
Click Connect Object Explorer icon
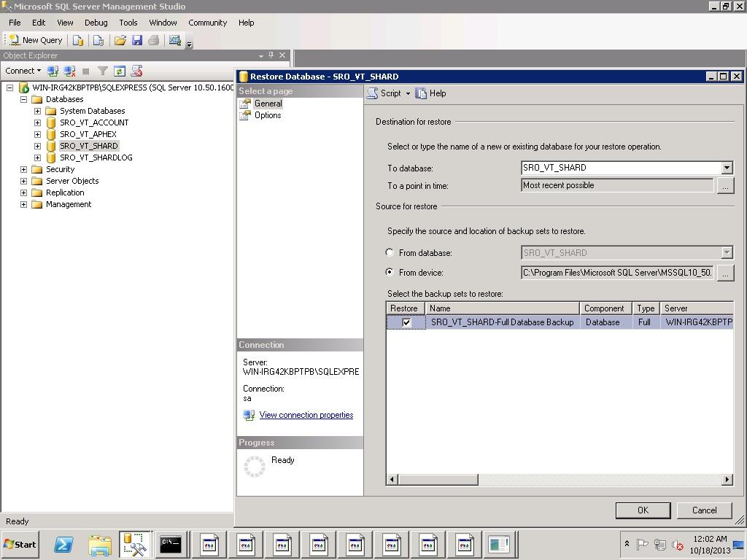pyautogui.click(x=53, y=71)
